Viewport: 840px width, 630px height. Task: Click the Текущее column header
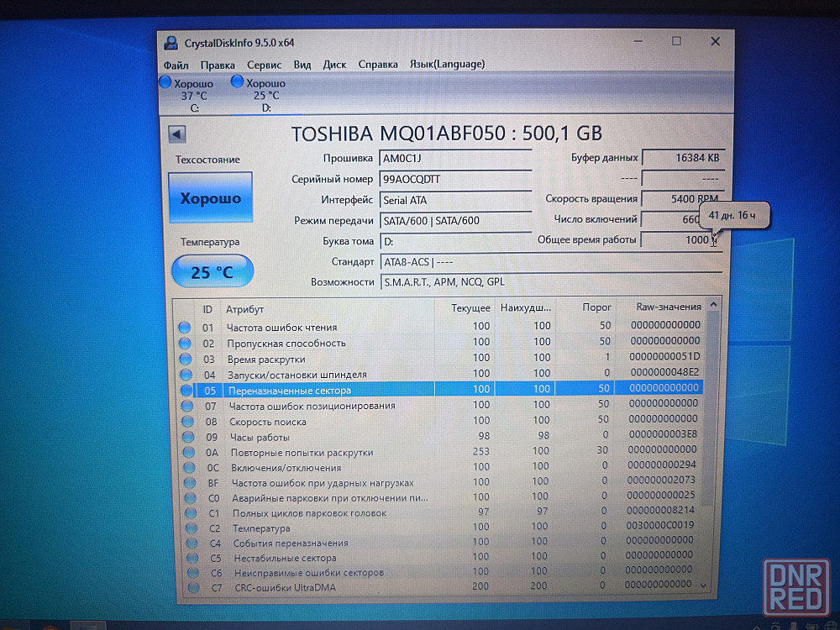(470, 308)
